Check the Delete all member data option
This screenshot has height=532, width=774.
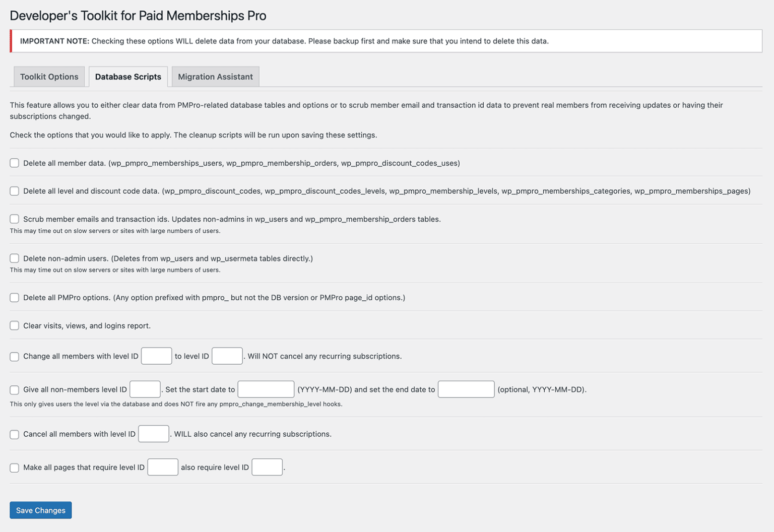pyautogui.click(x=14, y=163)
